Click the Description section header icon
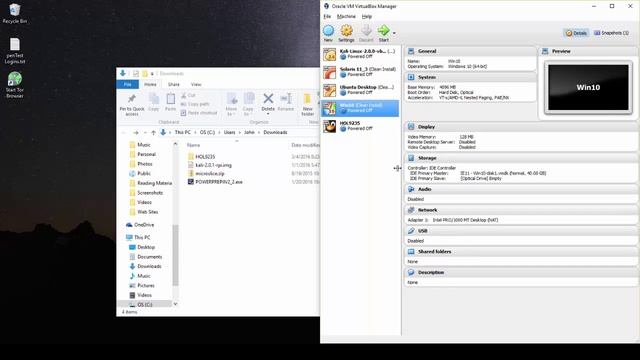The image size is (640, 360). click(411, 272)
